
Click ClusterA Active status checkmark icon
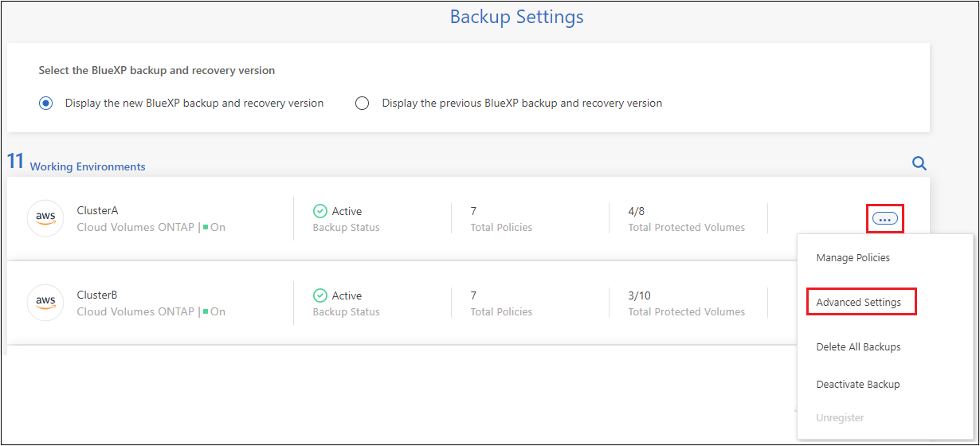(x=320, y=211)
